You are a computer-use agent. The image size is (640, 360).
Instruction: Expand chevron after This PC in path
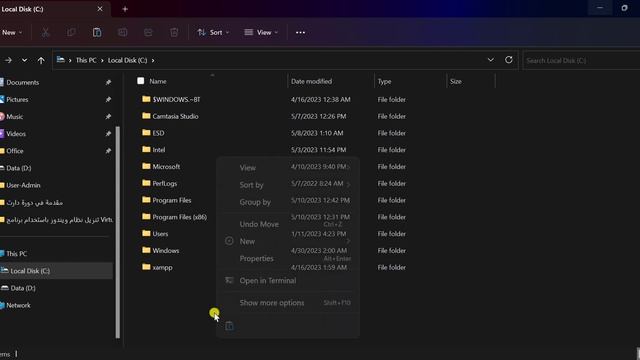[102, 60]
